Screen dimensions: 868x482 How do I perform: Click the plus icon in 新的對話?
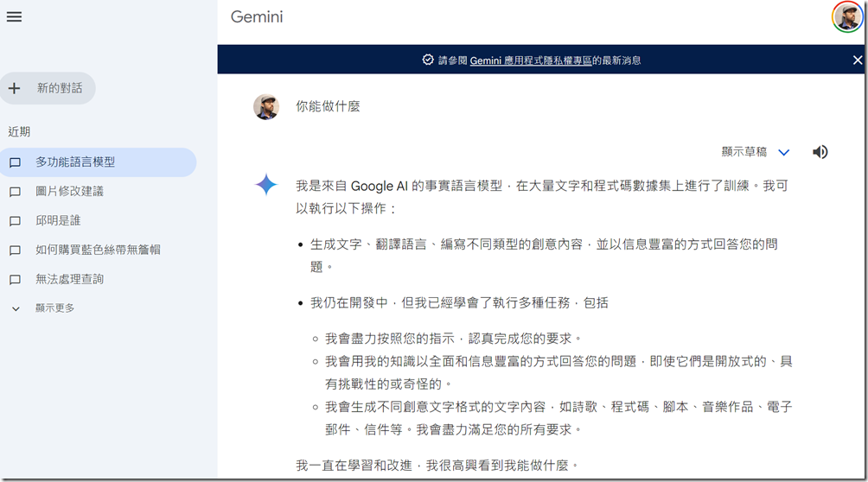tap(15, 88)
